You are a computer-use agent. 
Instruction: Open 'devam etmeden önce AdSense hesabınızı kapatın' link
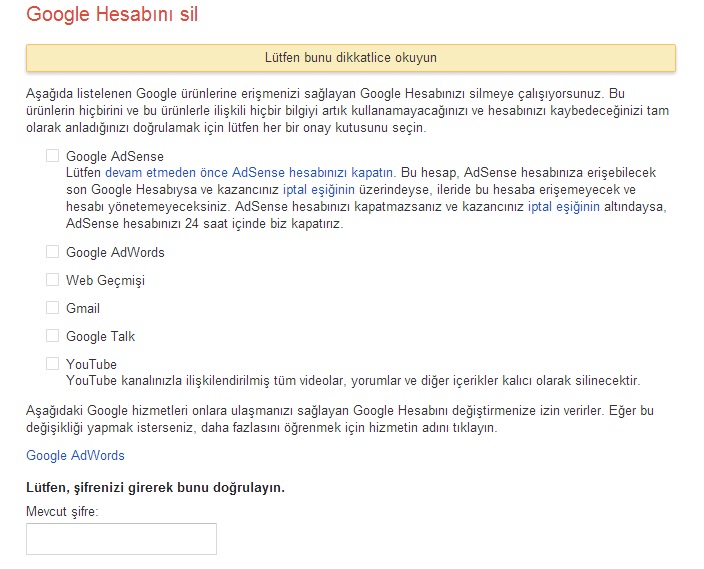click(x=249, y=173)
